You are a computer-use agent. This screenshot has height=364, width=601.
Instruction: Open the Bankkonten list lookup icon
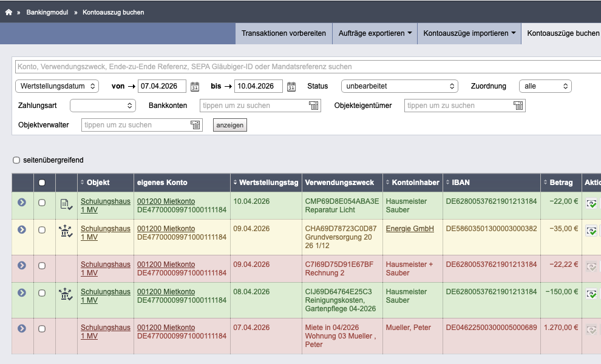(x=313, y=106)
